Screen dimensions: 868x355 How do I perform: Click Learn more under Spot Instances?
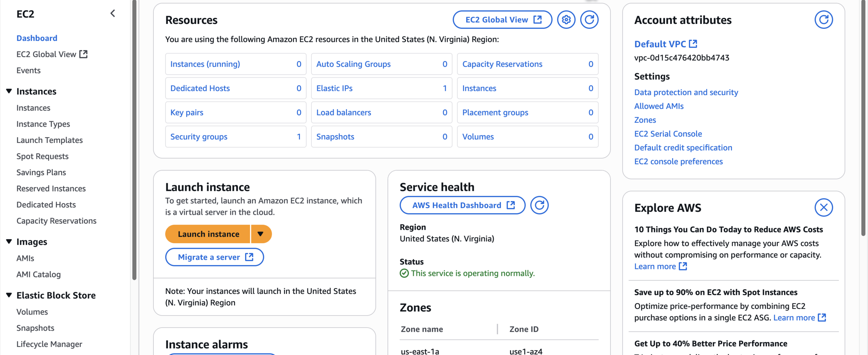click(x=799, y=318)
